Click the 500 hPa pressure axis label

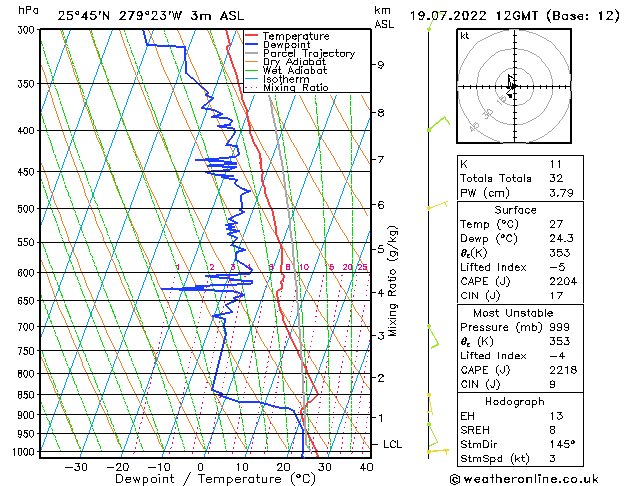click(28, 209)
